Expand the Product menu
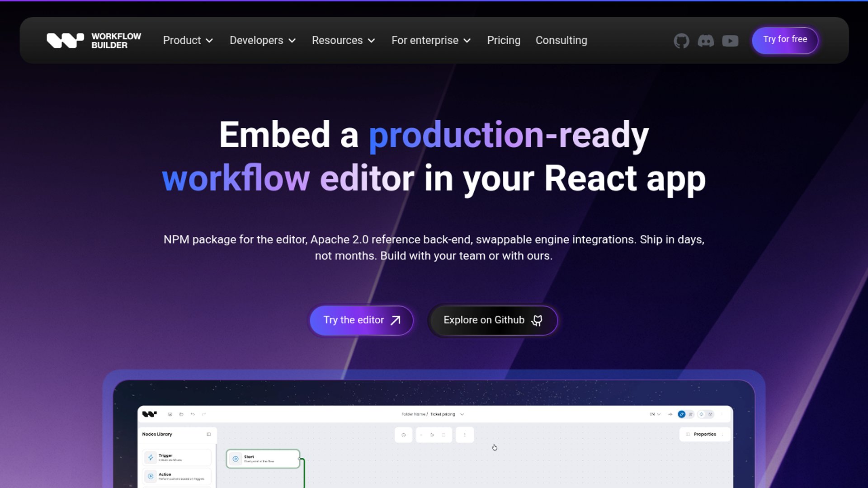This screenshot has height=488, width=868. pos(188,40)
